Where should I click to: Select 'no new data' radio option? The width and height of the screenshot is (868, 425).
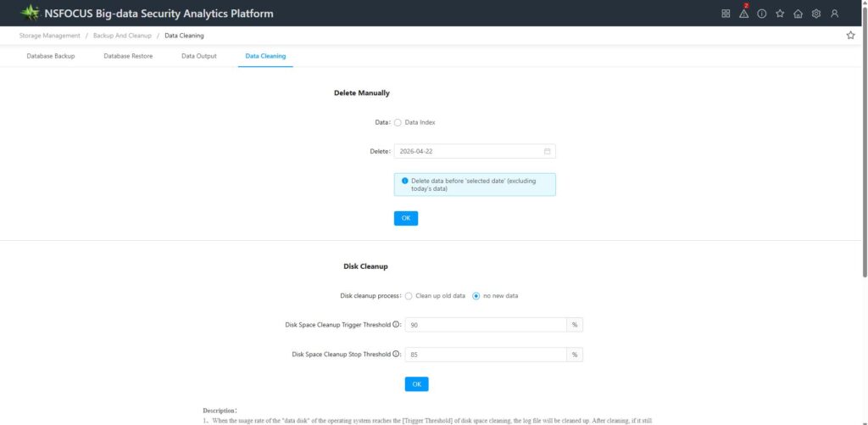coord(476,296)
